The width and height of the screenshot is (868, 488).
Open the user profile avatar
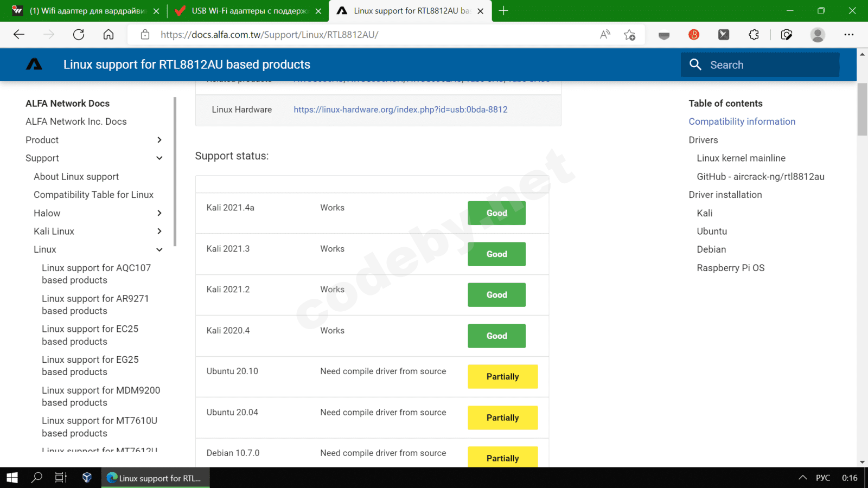[818, 35]
